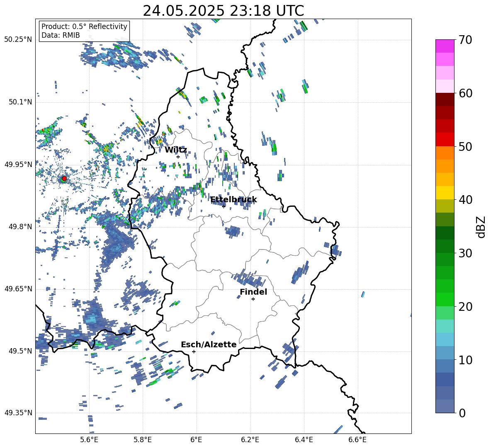Viewport: 491px width, 448px height.
Task: Click the 50 label on colorbar
Action: [x=465, y=146]
